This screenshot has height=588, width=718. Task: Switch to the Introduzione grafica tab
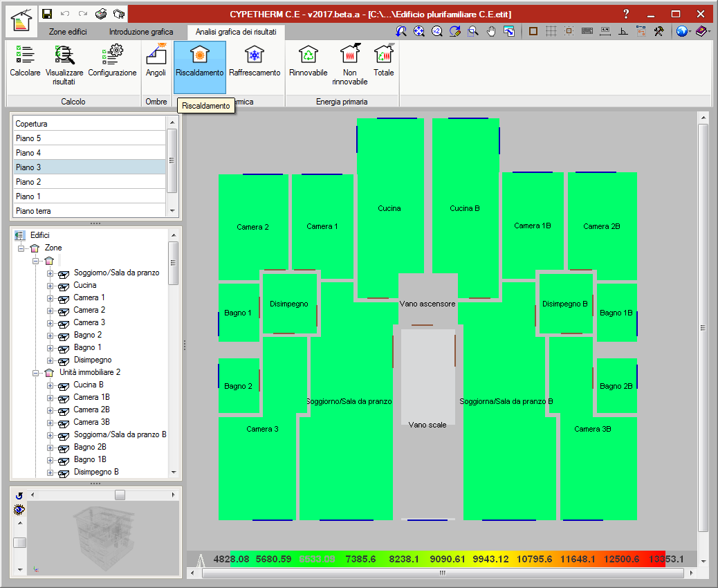tap(141, 32)
